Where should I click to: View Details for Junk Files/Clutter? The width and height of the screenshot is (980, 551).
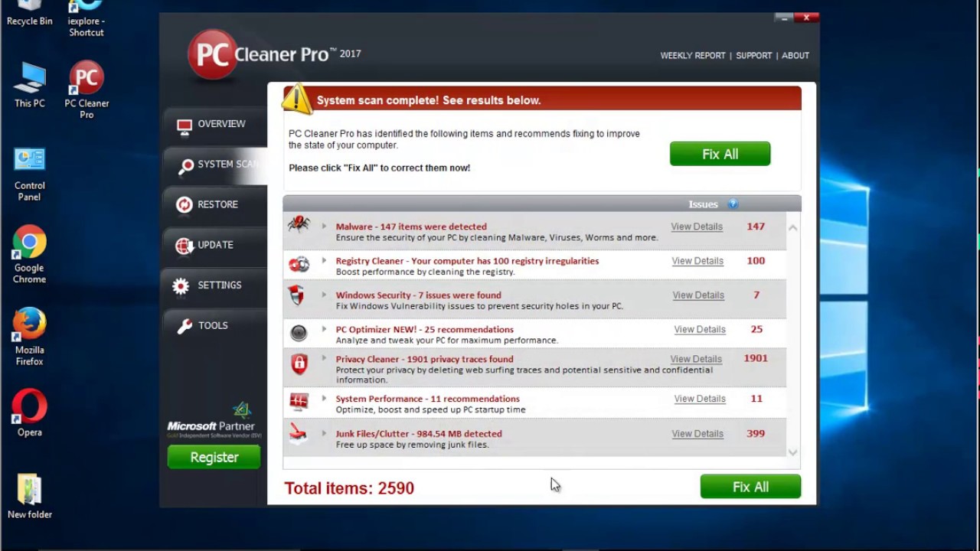coord(697,434)
